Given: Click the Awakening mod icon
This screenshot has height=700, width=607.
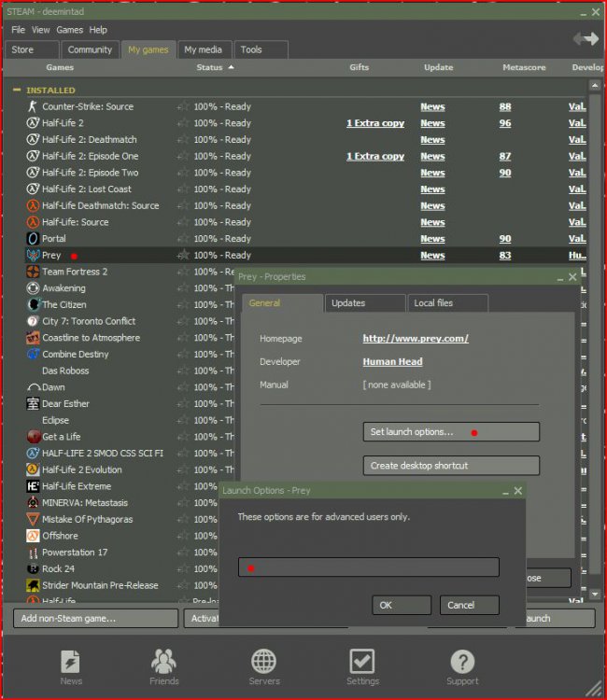Looking at the screenshot, I should 33,288.
